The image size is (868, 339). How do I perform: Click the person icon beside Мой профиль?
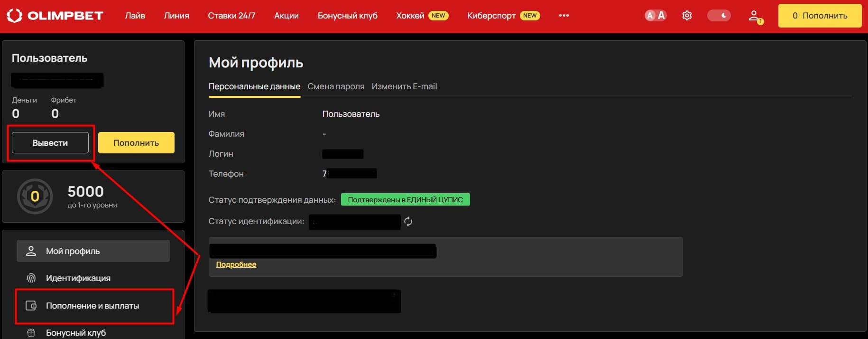click(x=31, y=251)
